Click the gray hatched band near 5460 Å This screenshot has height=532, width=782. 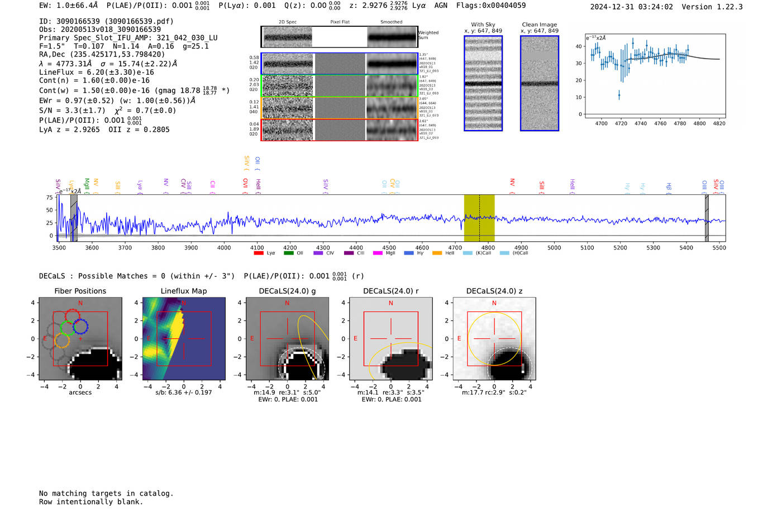point(707,218)
